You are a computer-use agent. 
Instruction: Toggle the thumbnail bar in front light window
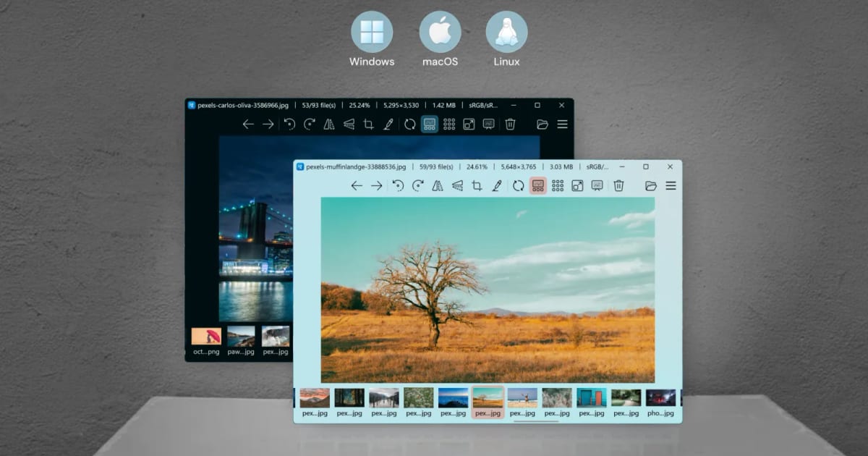pos(538,186)
